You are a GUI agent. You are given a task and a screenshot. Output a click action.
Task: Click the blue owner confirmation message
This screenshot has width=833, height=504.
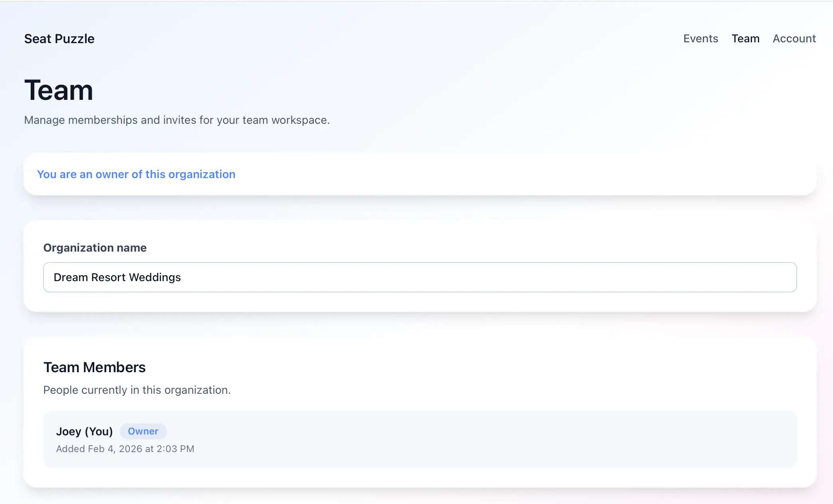pos(136,174)
